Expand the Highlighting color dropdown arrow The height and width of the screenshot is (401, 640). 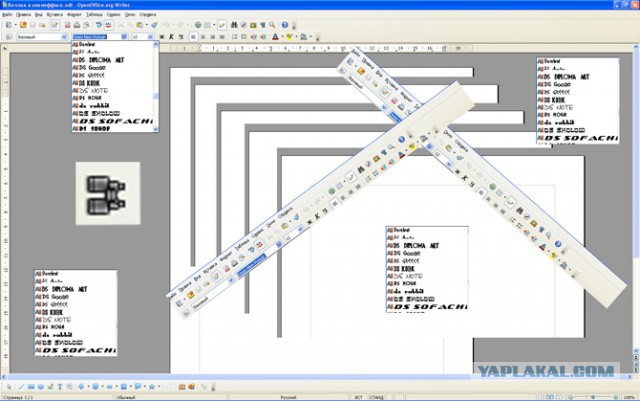[x=296, y=37]
